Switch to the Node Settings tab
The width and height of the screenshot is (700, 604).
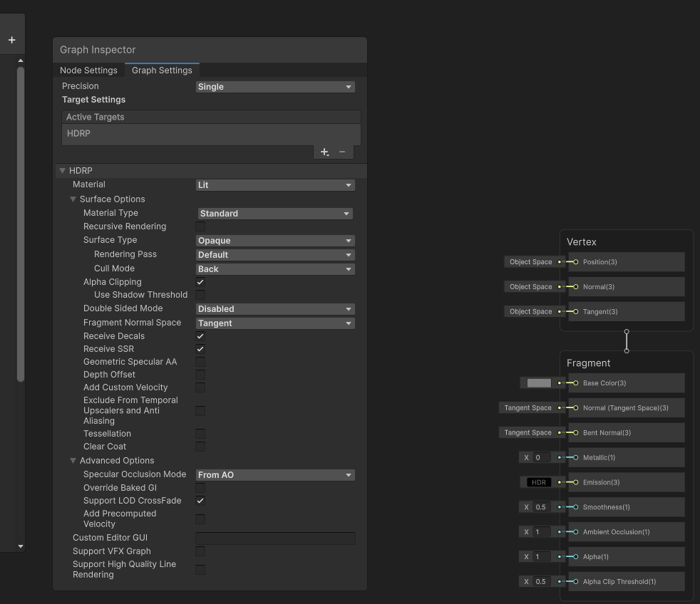tap(88, 71)
